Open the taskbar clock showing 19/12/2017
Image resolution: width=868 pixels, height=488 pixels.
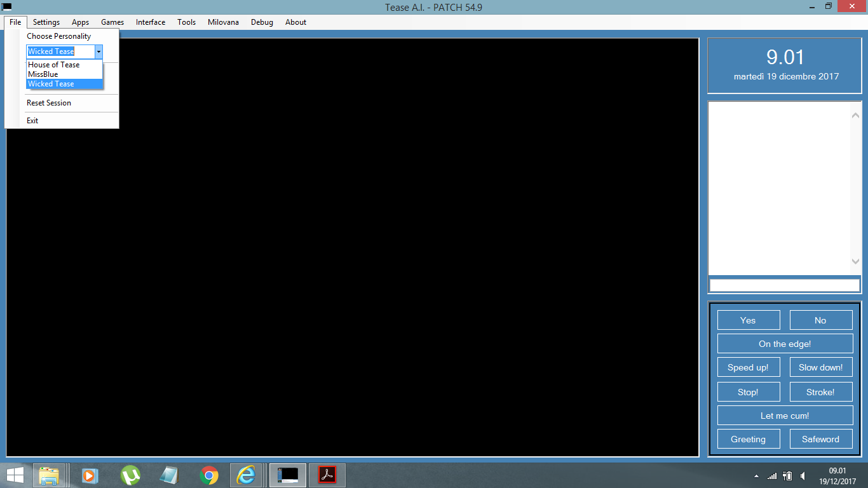click(x=837, y=476)
